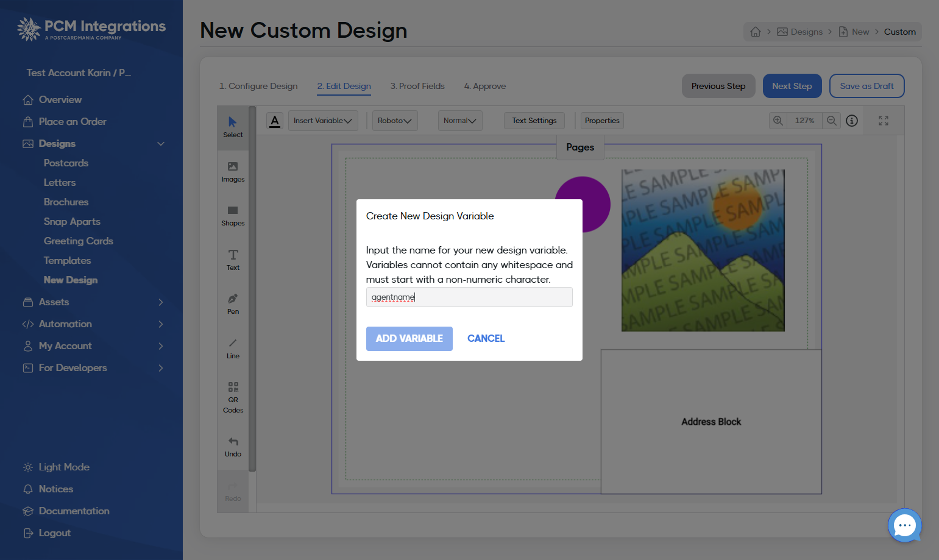Click the Add Variable button
The image size is (939, 560).
(x=409, y=339)
